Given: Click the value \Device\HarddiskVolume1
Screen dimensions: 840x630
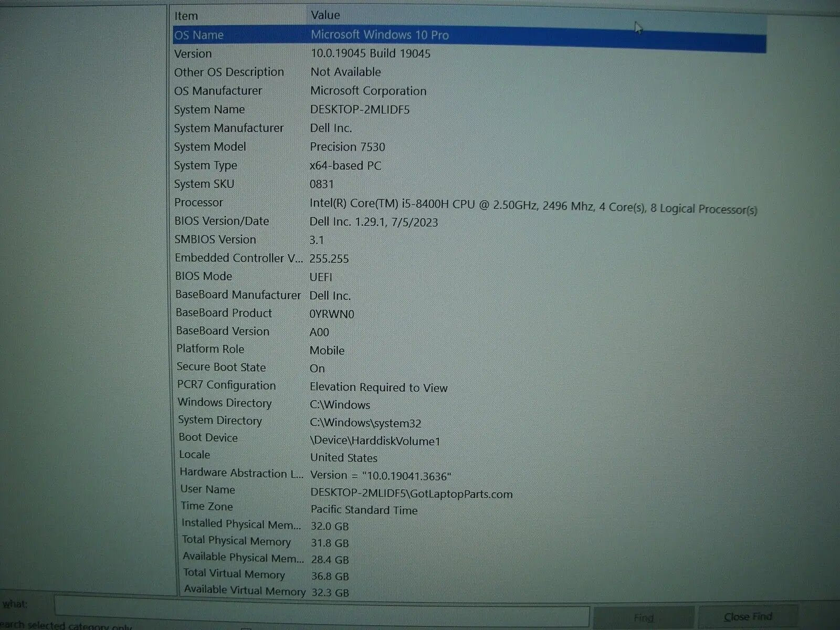Looking at the screenshot, I should tap(375, 441).
